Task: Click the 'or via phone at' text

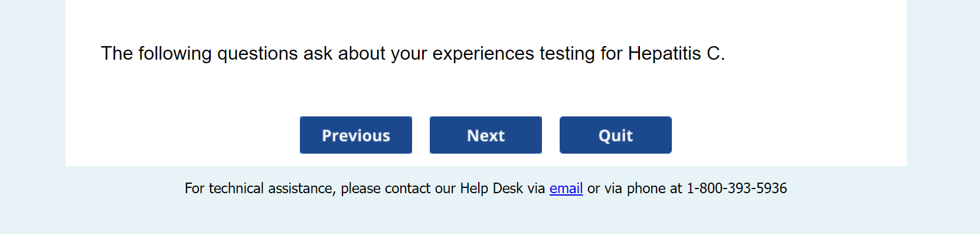Action: [x=635, y=188]
